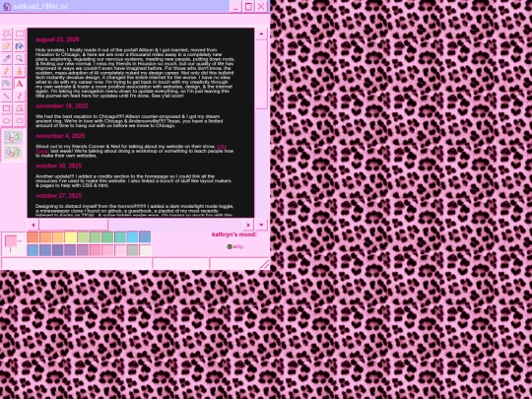Choose the Ellipse tool

coord(7,121)
